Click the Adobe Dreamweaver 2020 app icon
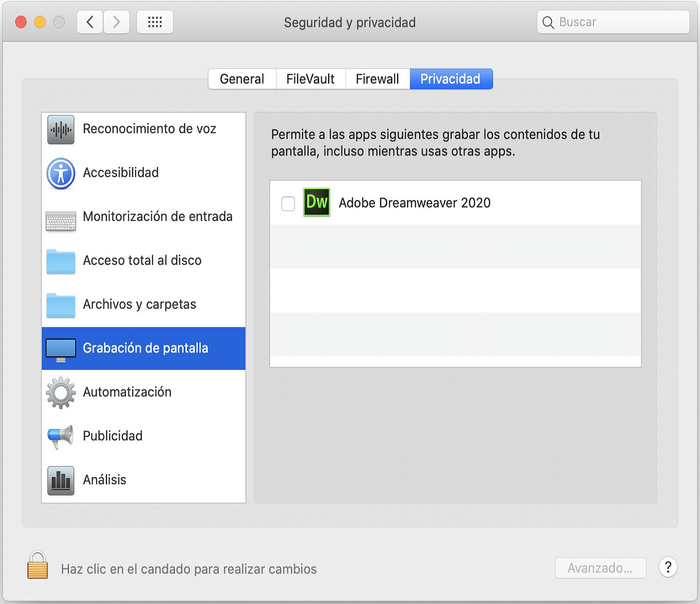 (317, 203)
